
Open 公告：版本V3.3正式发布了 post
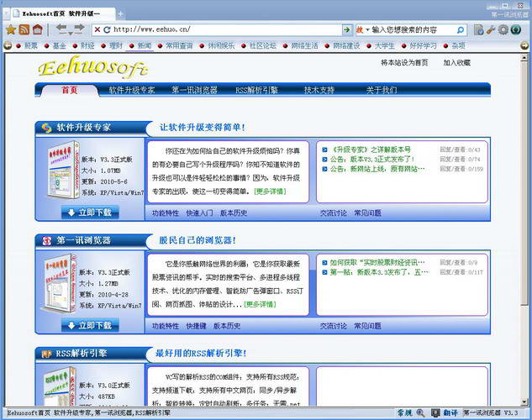[x=372, y=160]
